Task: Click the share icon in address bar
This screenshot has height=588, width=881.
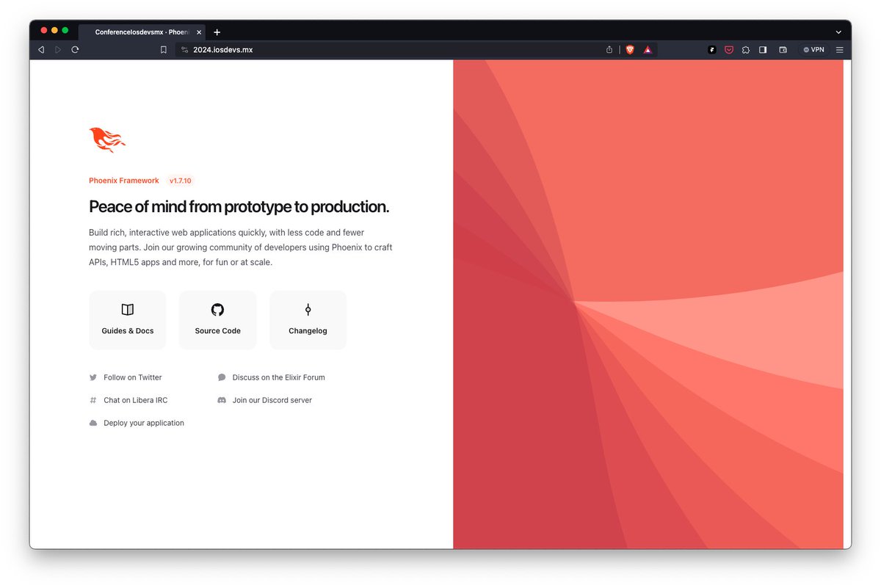Action: click(x=609, y=50)
